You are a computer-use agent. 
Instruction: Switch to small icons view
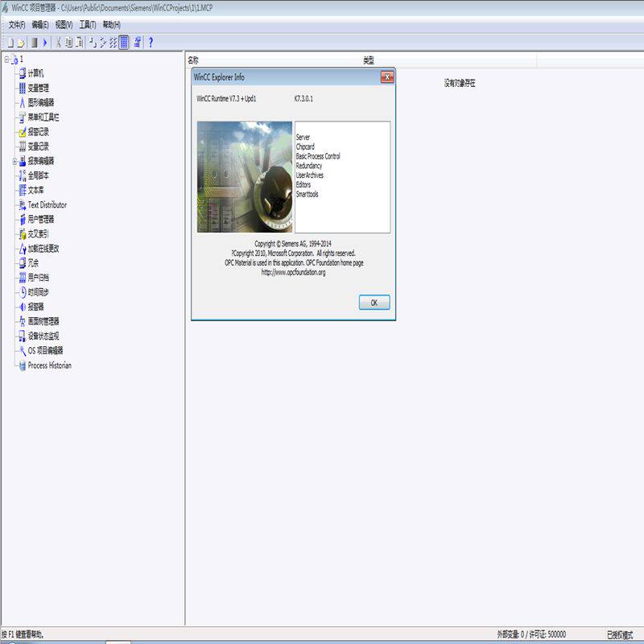(x=103, y=43)
